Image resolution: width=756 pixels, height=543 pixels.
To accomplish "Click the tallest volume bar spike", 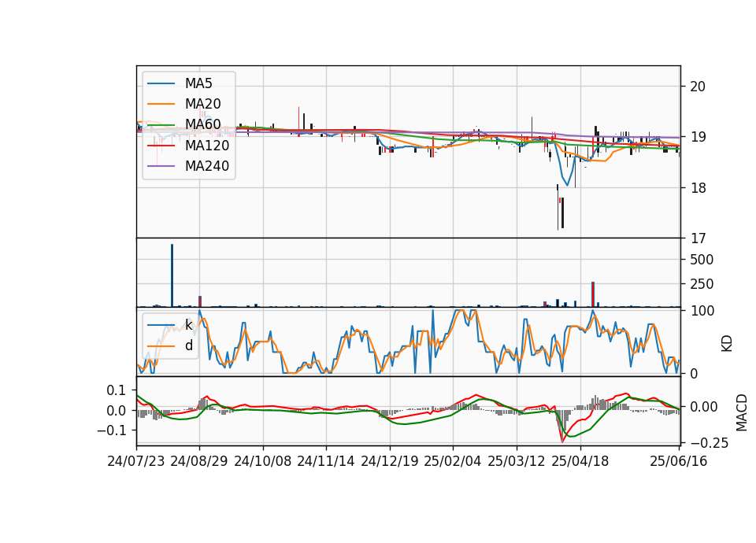I will (172, 275).
